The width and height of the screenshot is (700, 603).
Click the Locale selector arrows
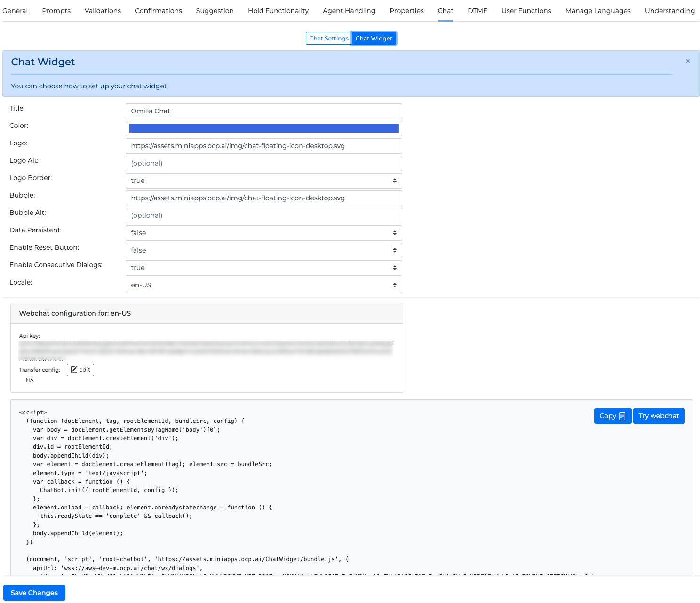(x=395, y=285)
